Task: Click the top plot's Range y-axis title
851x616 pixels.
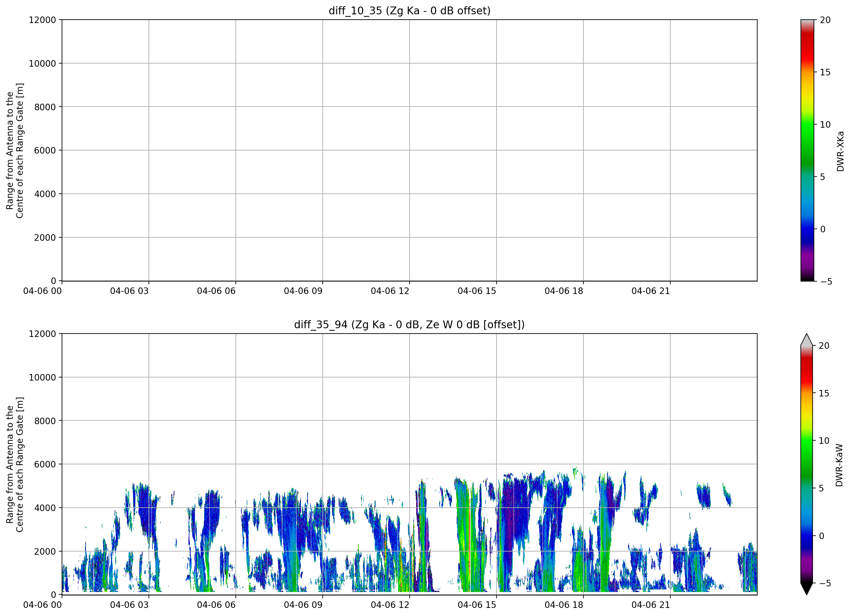Action: [15, 150]
